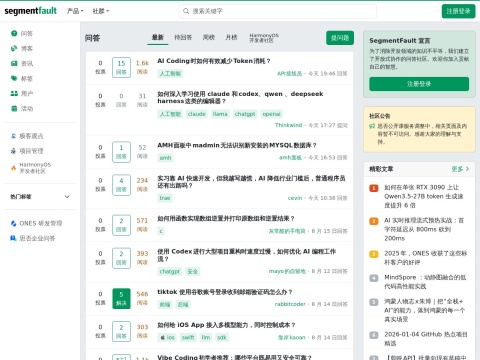Switch to the 周榜 tab
The image size is (480, 360).
209,37
